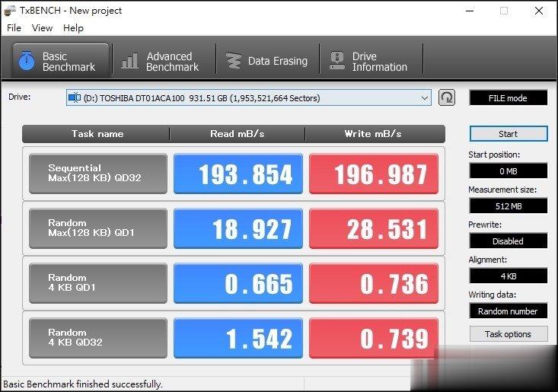Start the benchmark with Start button
Screen dimensions: 558x392
[509, 134]
